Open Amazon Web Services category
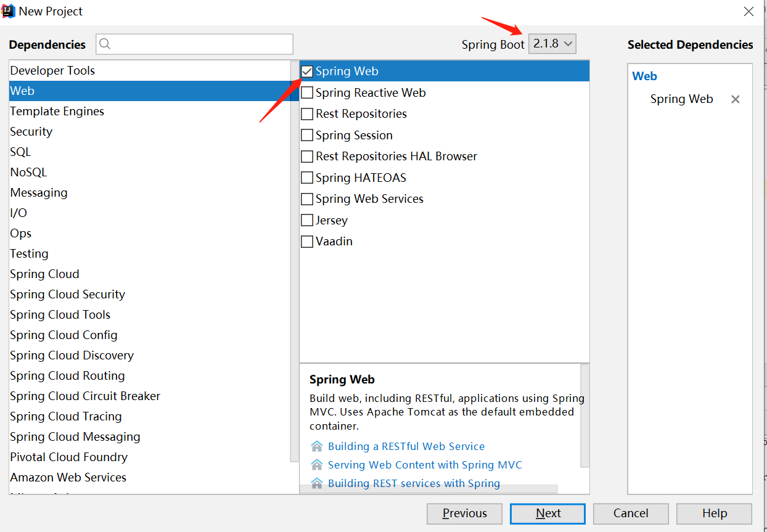Image resolution: width=767 pixels, height=532 pixels. [x=150, y=477]
